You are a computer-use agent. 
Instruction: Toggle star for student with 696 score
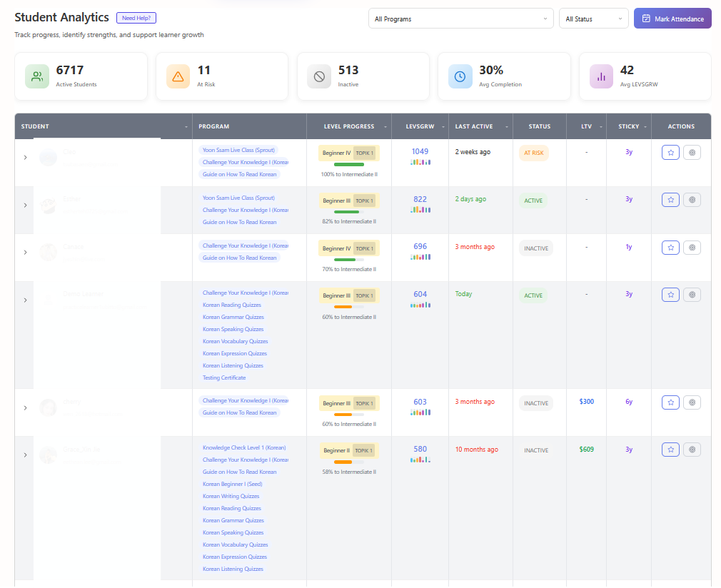(x=670, y=248)
